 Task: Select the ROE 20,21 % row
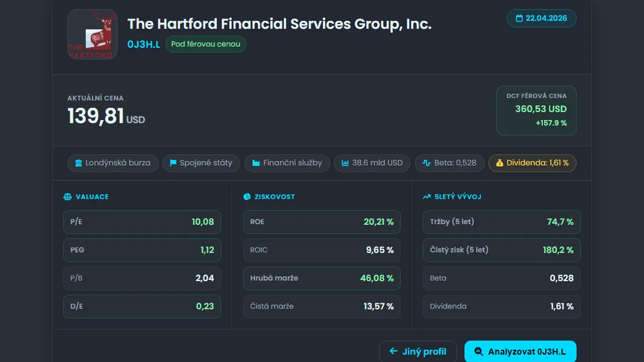click(322, 222)
